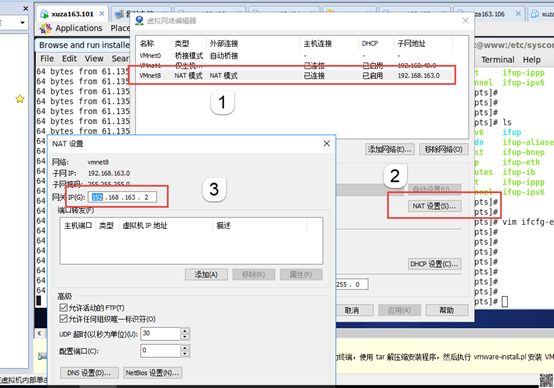The height and width of the screenshot is (388, 554).
Task: Close the NAT 设置 dialog
Action: (326, 143)
